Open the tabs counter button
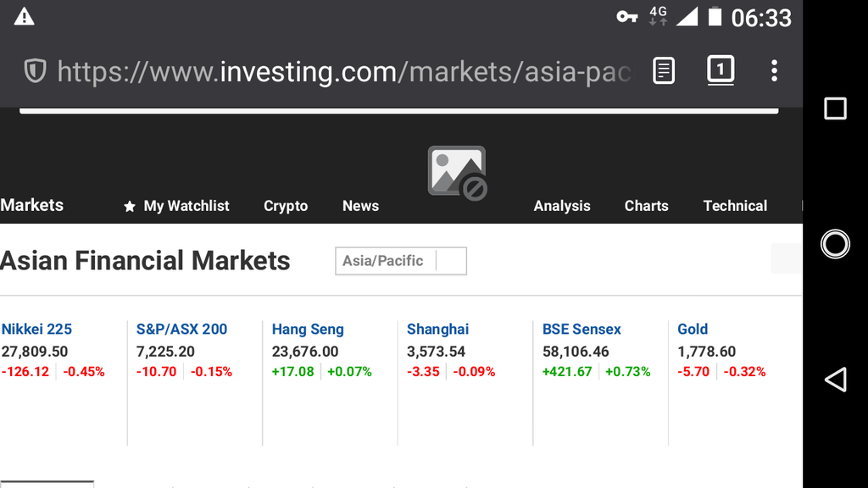Image resolution: width=868 pixels, height=488 pixels. coord(721,70)
